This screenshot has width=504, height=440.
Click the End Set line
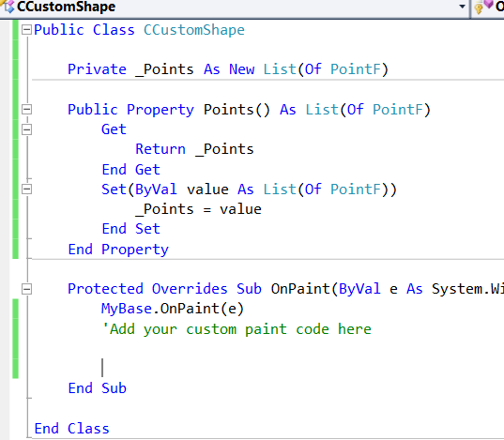click(x=130, y=229)
